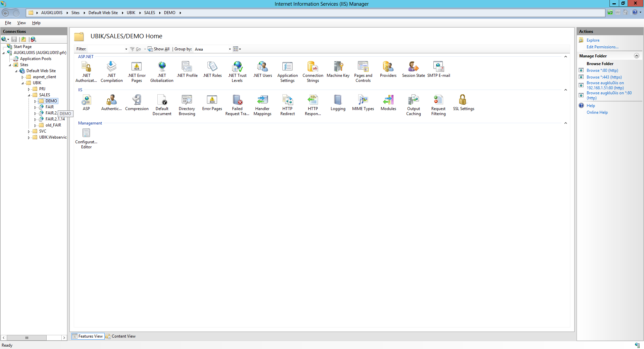The image size is (644, 349).
Task: Open the Directory Browsing feature icon
Action: [x=187, y=102]
